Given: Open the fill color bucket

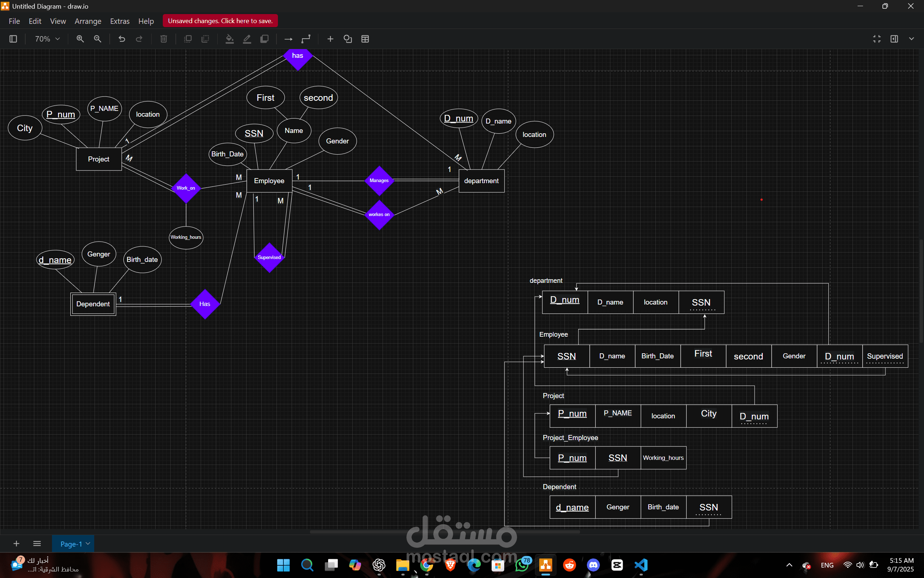Looking at the screenshot, I should pos(230,39).
